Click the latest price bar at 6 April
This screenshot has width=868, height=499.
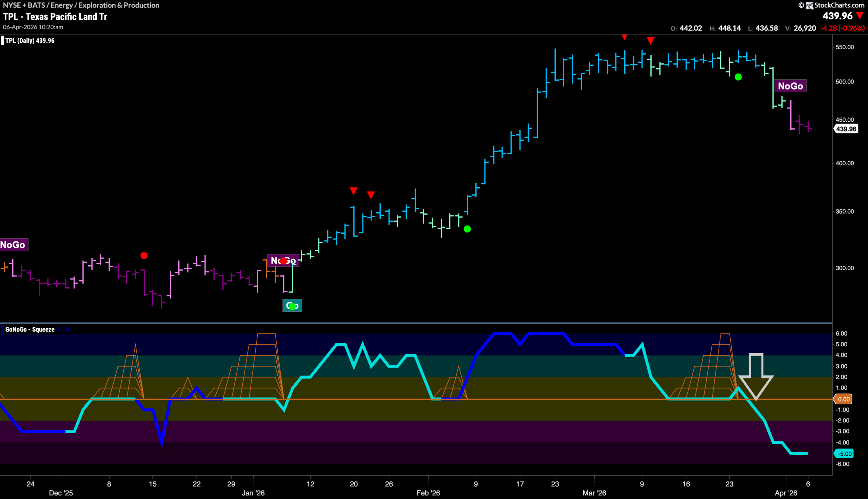pyautogui.click(x=808, y=127)
